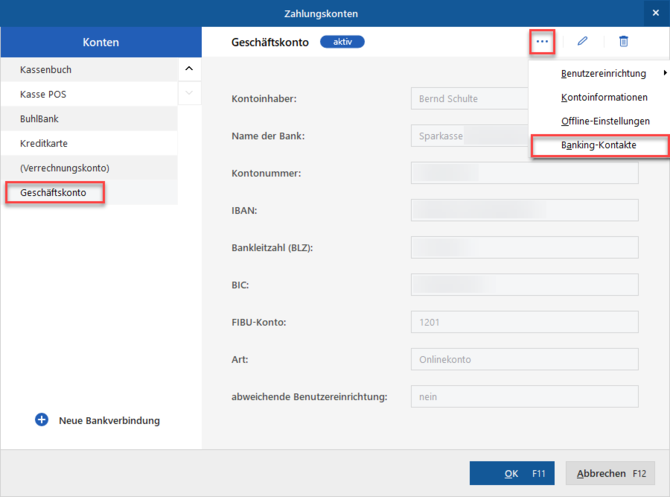The image size is (670, 497).
Task: Select Kassenbuch in account list
Action: point(89,70)
